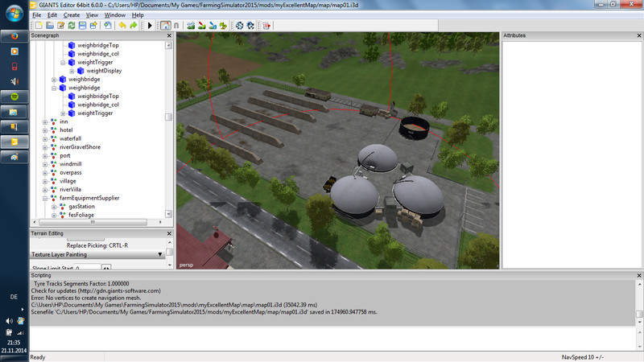
Task: Select the terrain foliage paint icon
Action: coord(223,26)
